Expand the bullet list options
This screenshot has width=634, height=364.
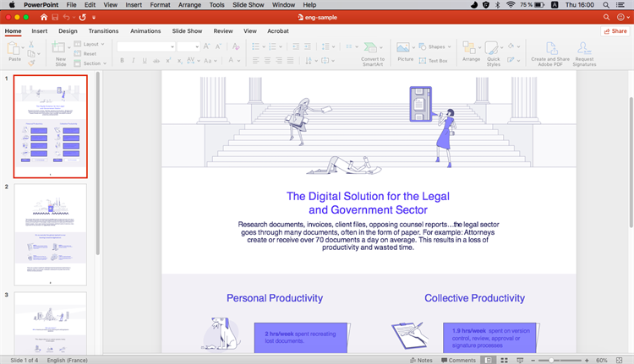(x=264, y=46)
